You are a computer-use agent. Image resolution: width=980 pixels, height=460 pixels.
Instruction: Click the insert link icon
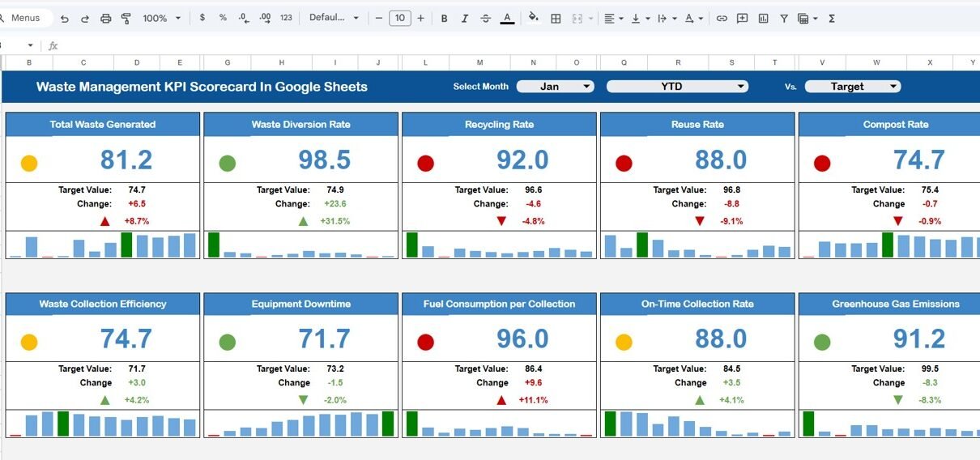(722, 18)
